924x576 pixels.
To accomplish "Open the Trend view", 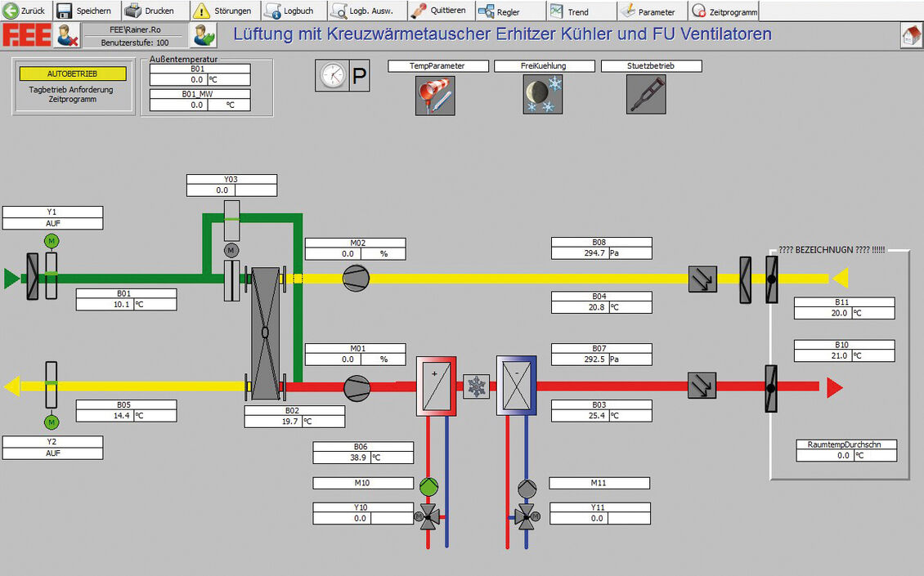I will point(581,11).
